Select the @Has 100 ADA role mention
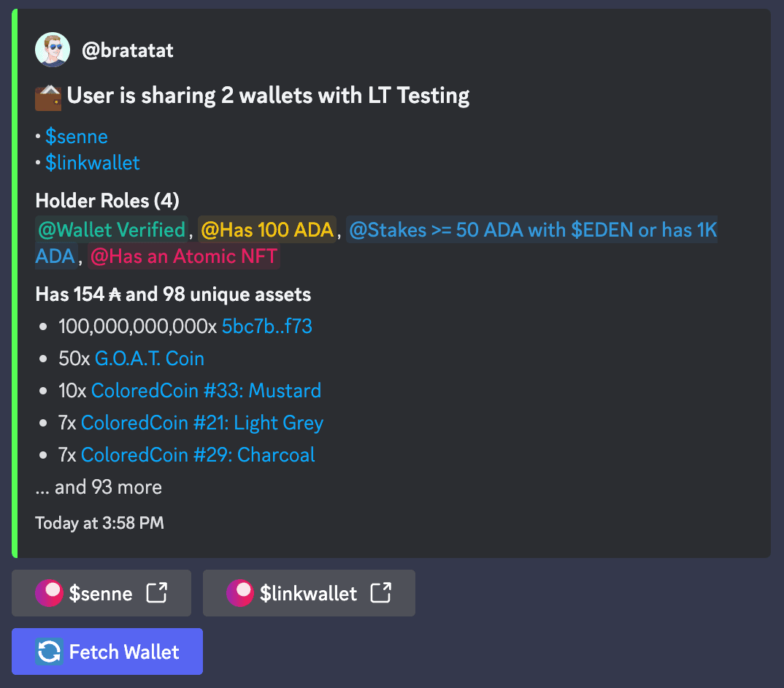The width and height of the screenshot is (784, 688). pyautogui.click(x=267, y=229)
